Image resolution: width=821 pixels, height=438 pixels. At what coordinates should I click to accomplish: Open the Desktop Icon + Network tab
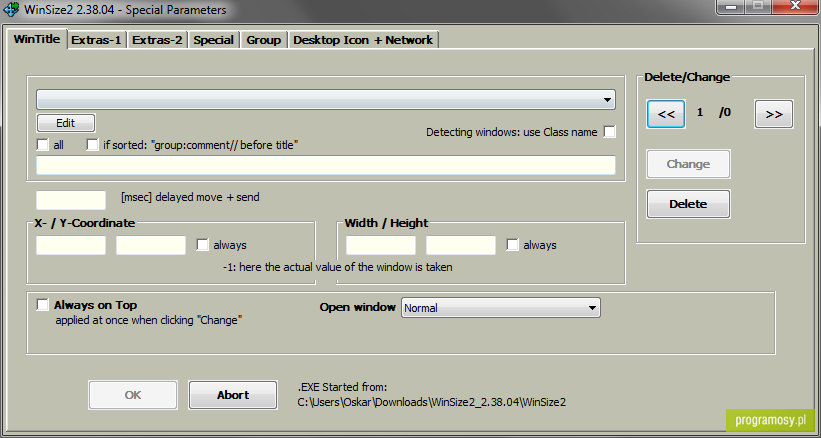point(363,40)
